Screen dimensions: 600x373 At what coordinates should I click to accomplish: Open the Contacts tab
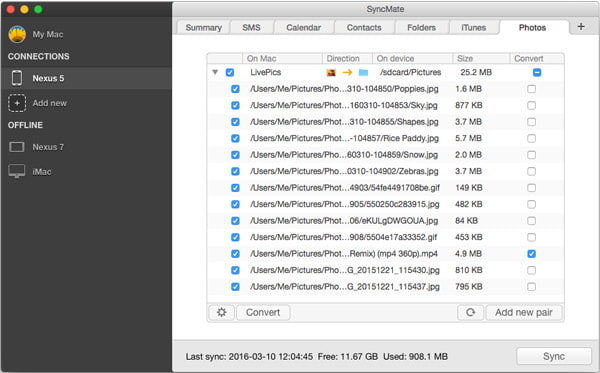[364, 28]
